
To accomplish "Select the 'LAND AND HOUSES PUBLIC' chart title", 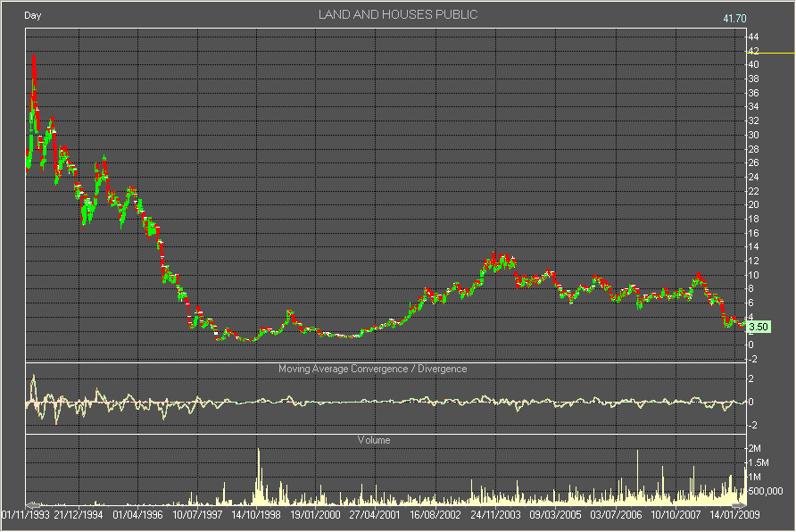I will click(398, 14).
